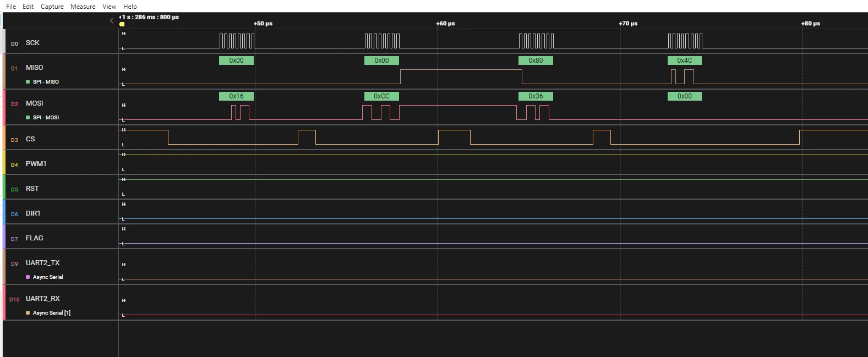Open the Capture menu
This screenshot has width=868, height=357.
click(52, 7)
